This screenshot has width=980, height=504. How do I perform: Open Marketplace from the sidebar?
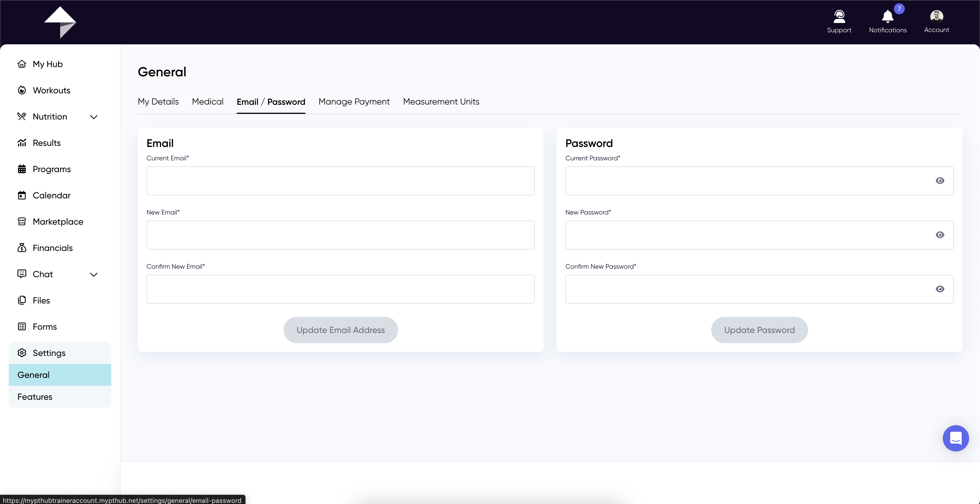tap(58, 222)
